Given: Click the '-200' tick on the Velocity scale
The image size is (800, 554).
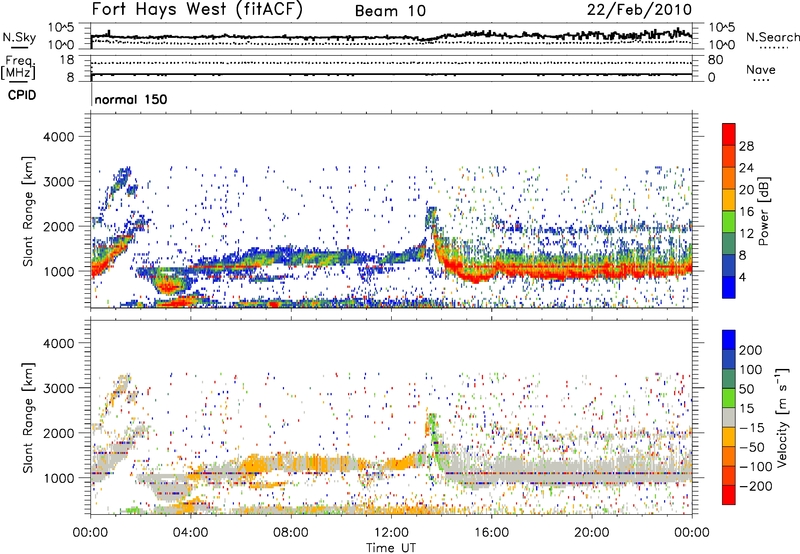Looking at the screenshot, I should tap(755, 486).
